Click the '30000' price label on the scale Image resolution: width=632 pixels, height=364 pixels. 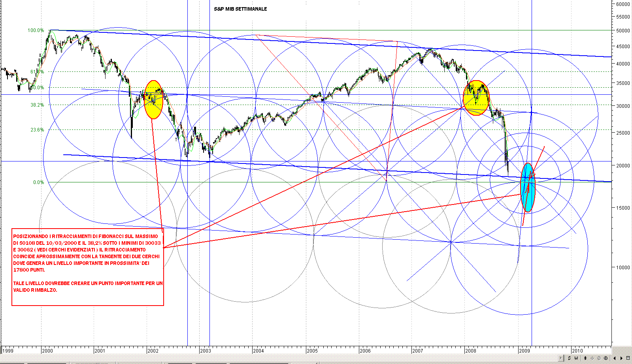point(623,106)
